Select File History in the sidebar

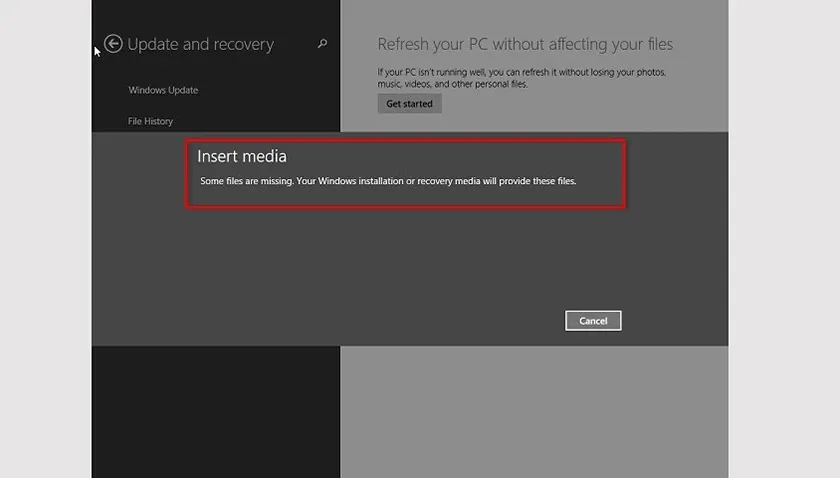coord(150,121)
